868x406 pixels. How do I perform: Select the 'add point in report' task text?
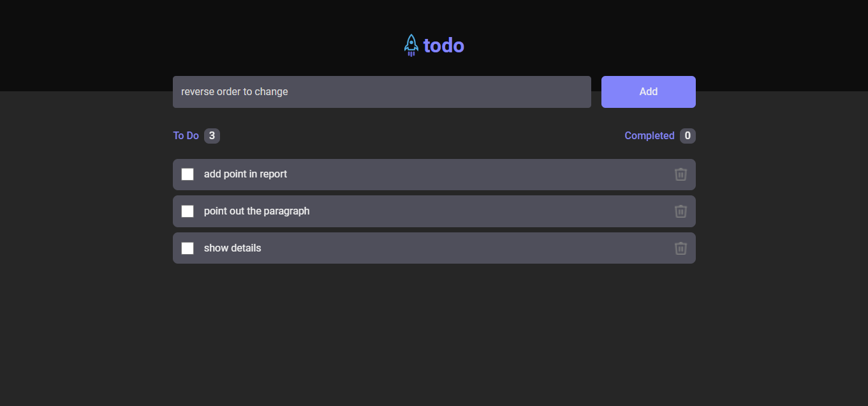point(246,174)
